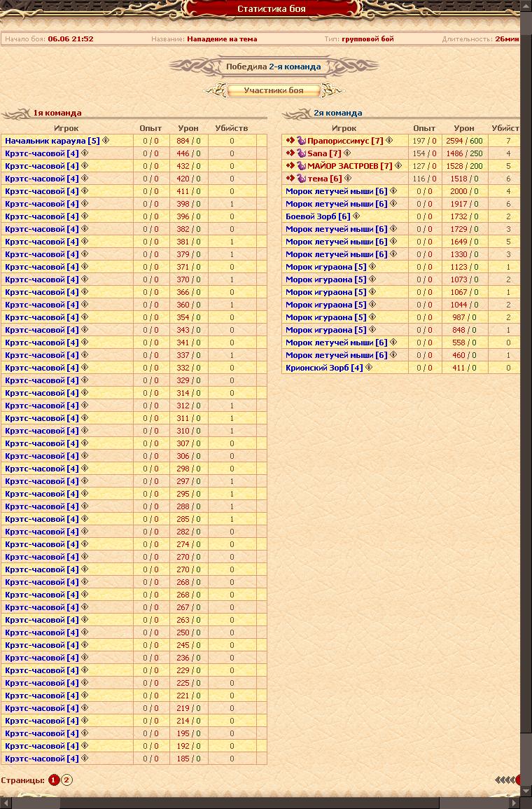The width and height of the screenshot is (532, 809).
Task: Open info icon of Морок игураона with 1123 damage
Action: [372, 267]
